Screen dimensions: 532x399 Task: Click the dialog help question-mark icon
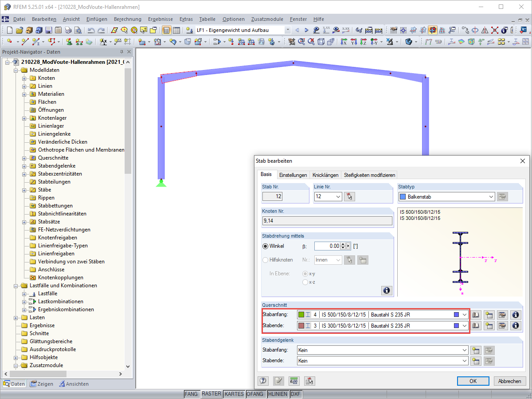tap(263, 380)
